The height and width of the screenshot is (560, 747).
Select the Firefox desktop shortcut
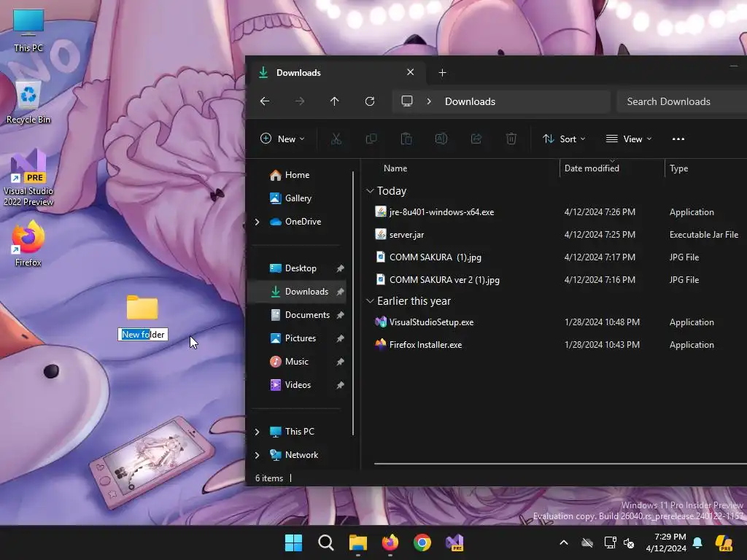[x=28, y=244]
